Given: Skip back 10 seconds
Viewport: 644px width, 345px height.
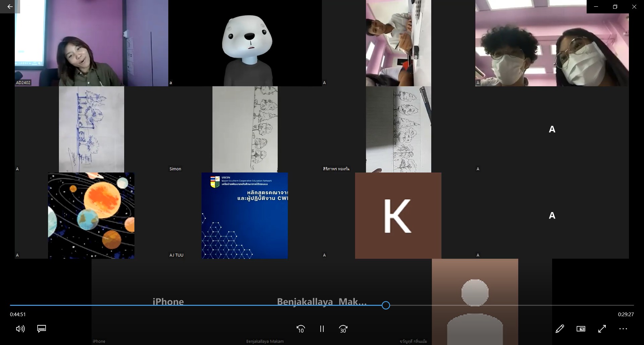Looking at the screenshot, I should 301,329.
